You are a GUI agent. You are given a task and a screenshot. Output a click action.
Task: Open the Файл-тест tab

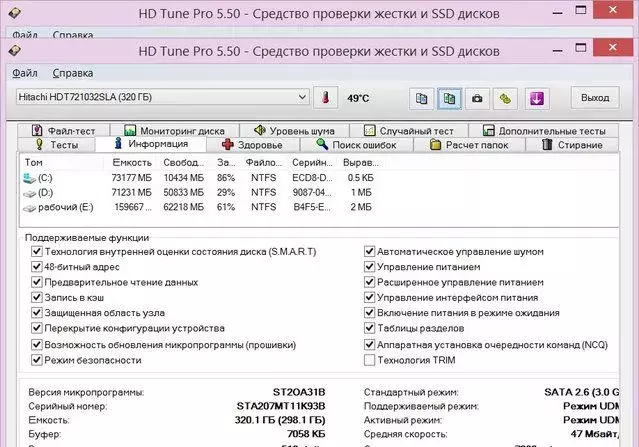[x=64, y=131]
